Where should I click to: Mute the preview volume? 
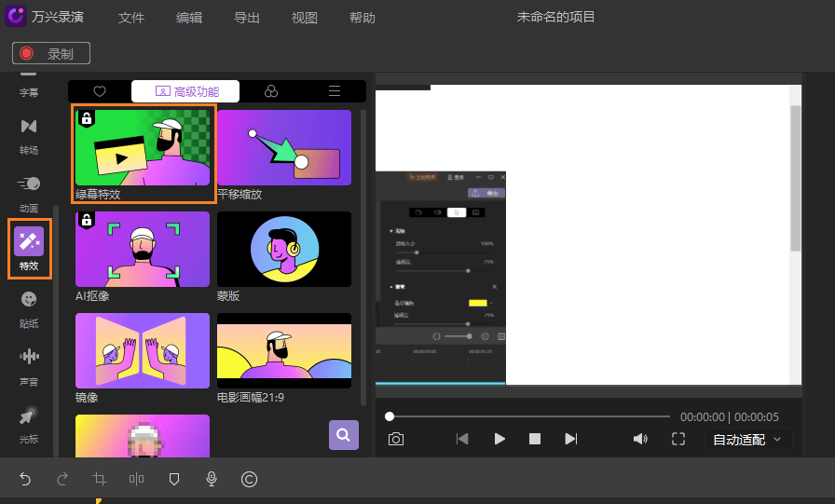point(640,439)
